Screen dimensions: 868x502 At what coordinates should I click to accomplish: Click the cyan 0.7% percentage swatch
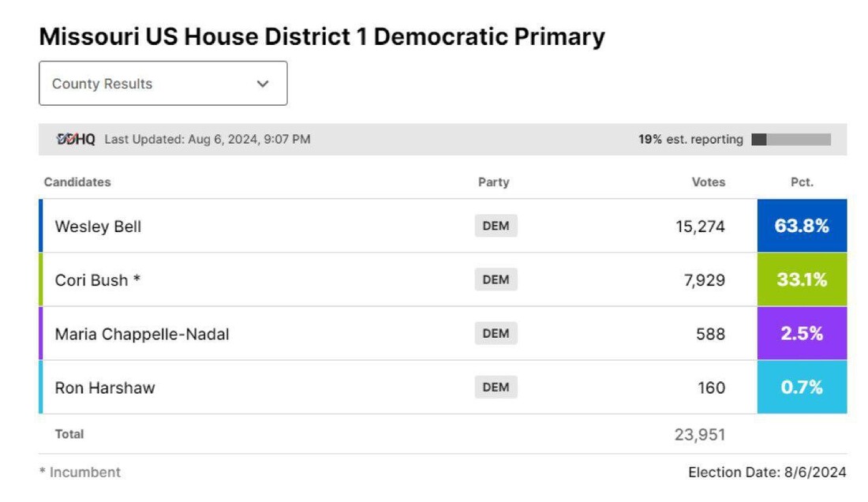click(x=802, y=388)
